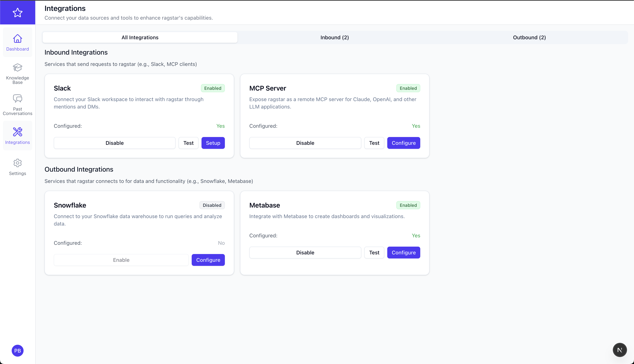Switch to the Inbound (2) tab
The width and height of the screenshot is (634, 364).
click(334, 38)
